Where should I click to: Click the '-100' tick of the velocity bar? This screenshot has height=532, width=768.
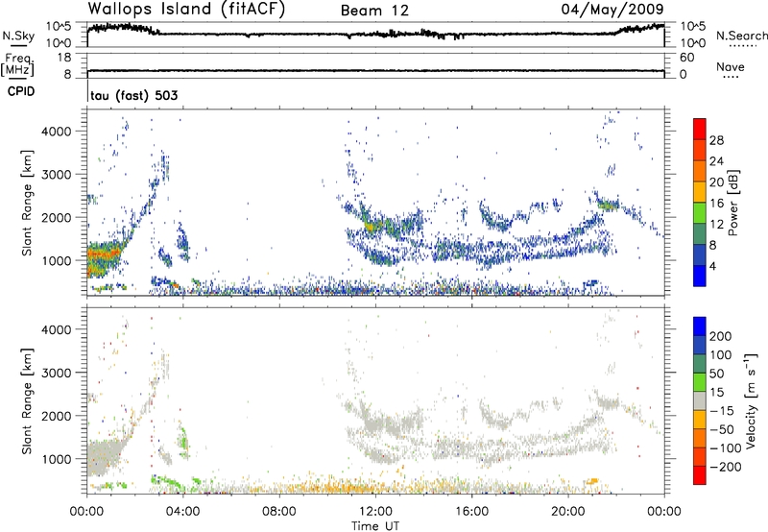tap(726, 447)
